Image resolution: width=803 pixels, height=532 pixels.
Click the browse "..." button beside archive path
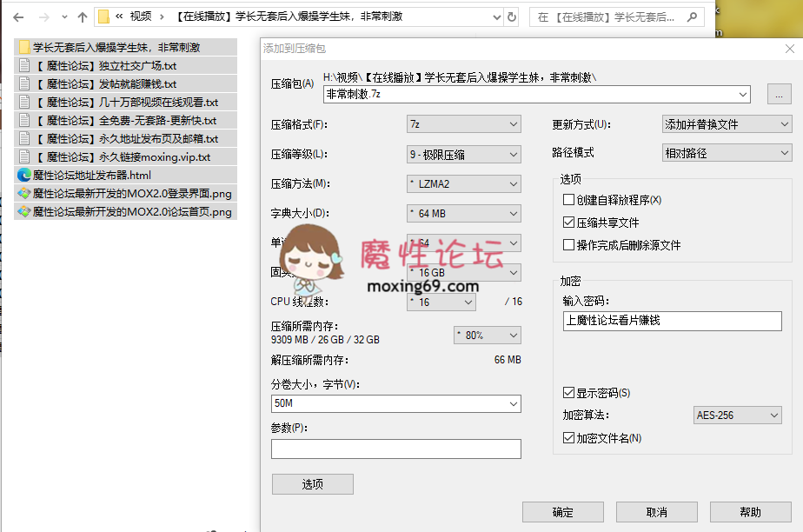click(x=779, y=94)
